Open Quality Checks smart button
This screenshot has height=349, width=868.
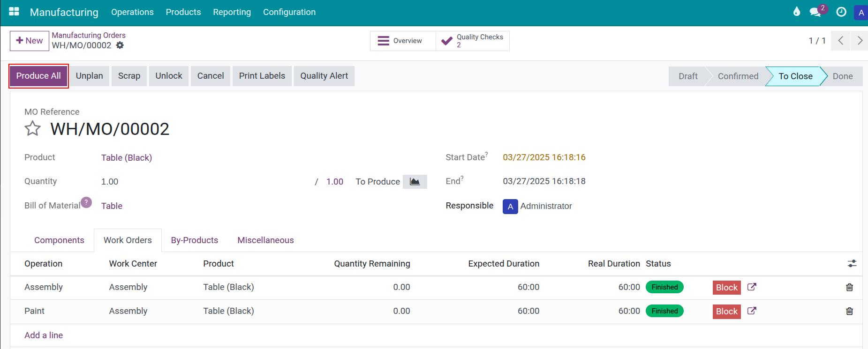(x=473, y=41)
